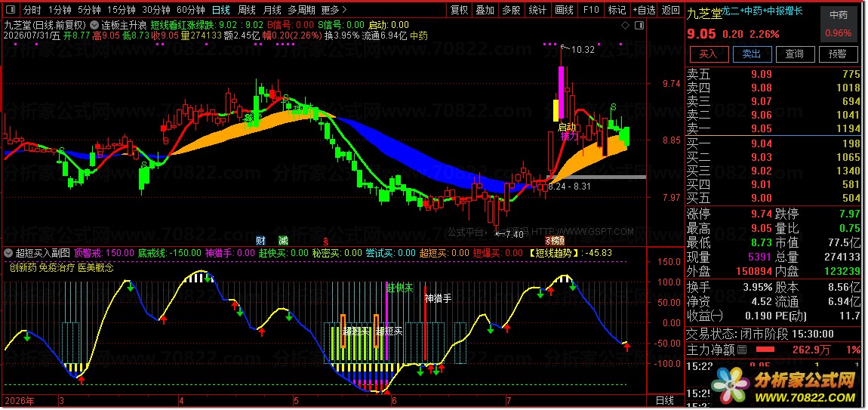Viewport: 868px width, 410px height.
Task: Click the 医美概念 concept label
Action: (x=95, y=267)
